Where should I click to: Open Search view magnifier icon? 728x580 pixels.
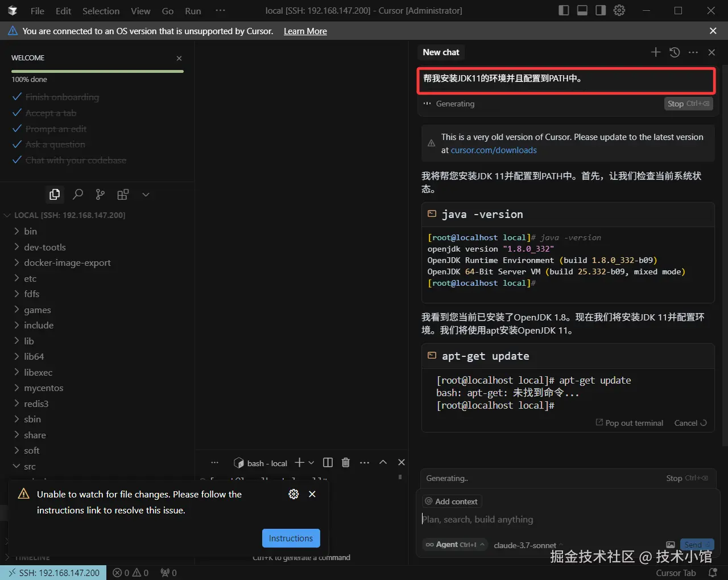tap(78, 195)
